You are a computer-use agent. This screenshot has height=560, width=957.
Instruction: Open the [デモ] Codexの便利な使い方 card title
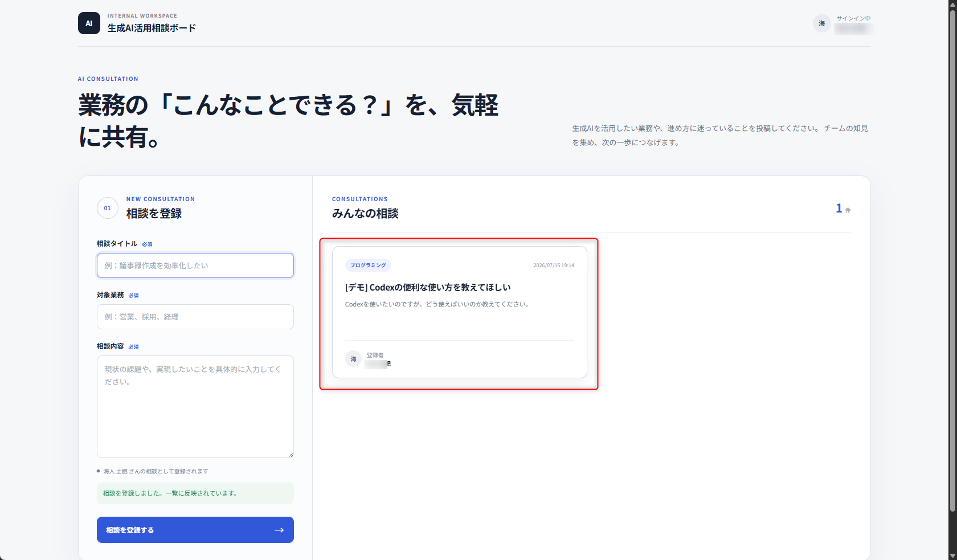point(428,287)
